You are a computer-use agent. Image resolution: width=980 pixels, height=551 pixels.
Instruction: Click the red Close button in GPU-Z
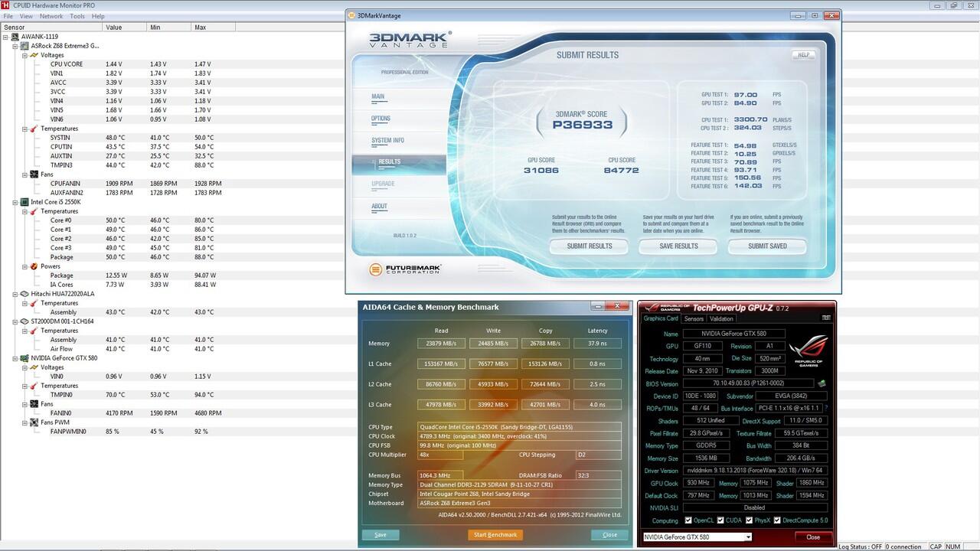coord(812,537)
